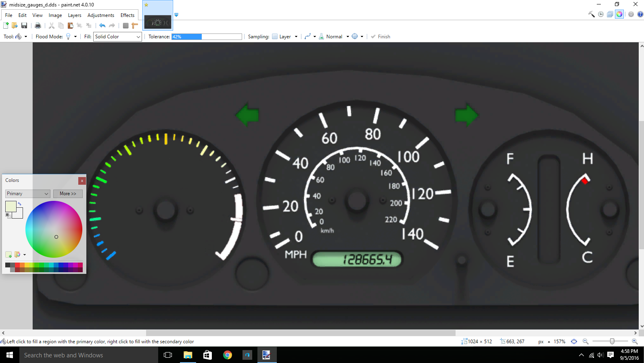This screenshot has height=363, width=644.
Task: Undo the last action with the Undo arrow
Action: tap(102, 25)
